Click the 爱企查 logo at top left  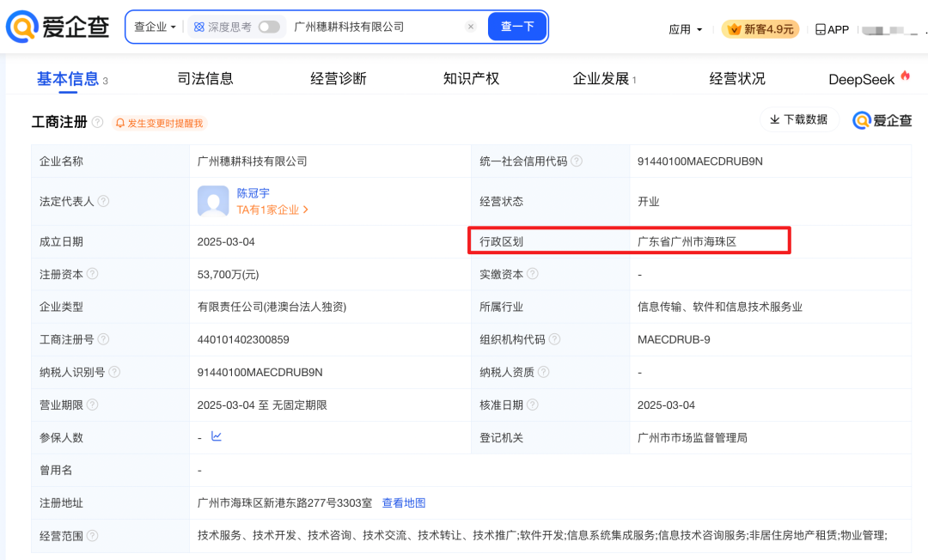[58, 27]
